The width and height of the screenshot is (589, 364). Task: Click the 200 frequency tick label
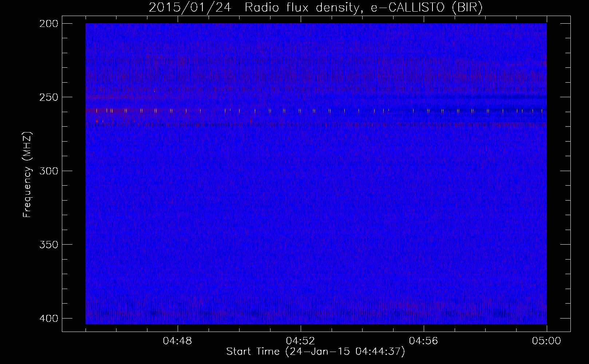point(48,24)
